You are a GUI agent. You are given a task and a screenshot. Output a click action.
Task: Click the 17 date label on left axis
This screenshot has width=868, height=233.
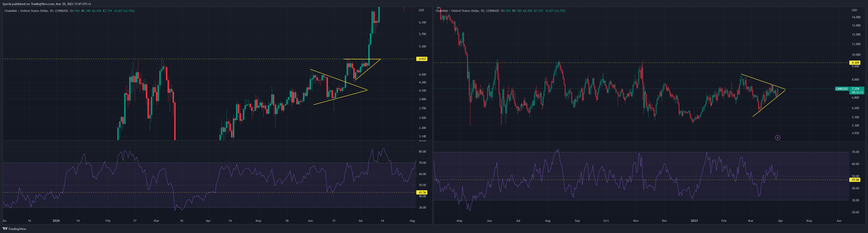(x=135, y=221)
